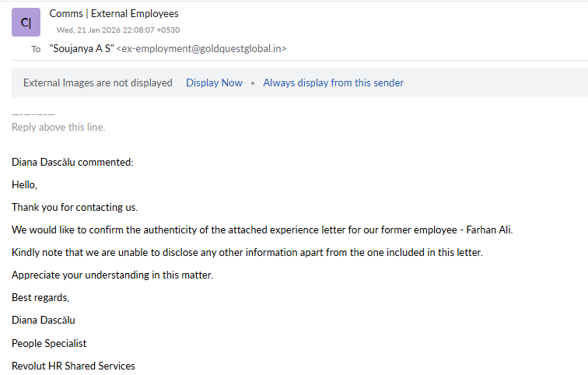Viewport: 588px width, 375px height.
Task: Click "External Images are not displayed" notice
Action: 98,83
